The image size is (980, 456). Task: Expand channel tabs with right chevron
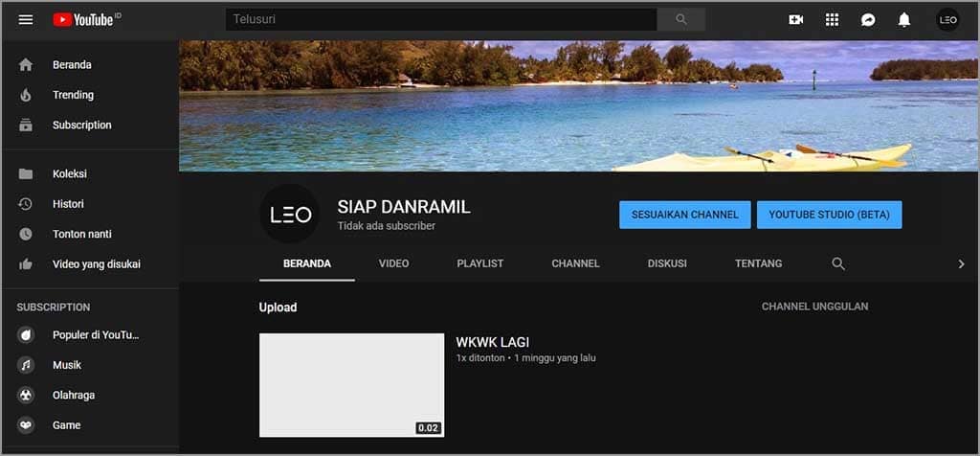pyautogui.click(x=961, y=264)
